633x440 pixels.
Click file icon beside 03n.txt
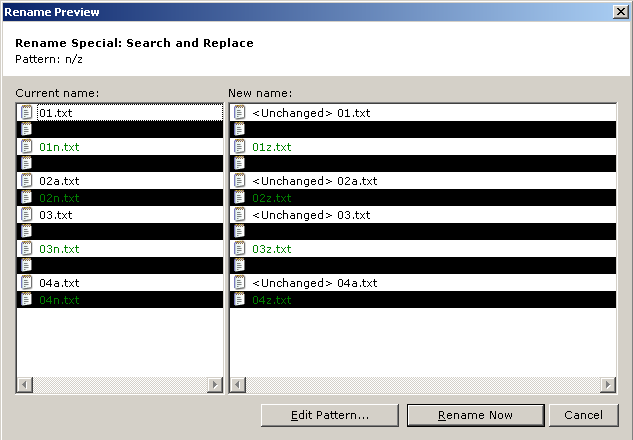pos(27,249)
